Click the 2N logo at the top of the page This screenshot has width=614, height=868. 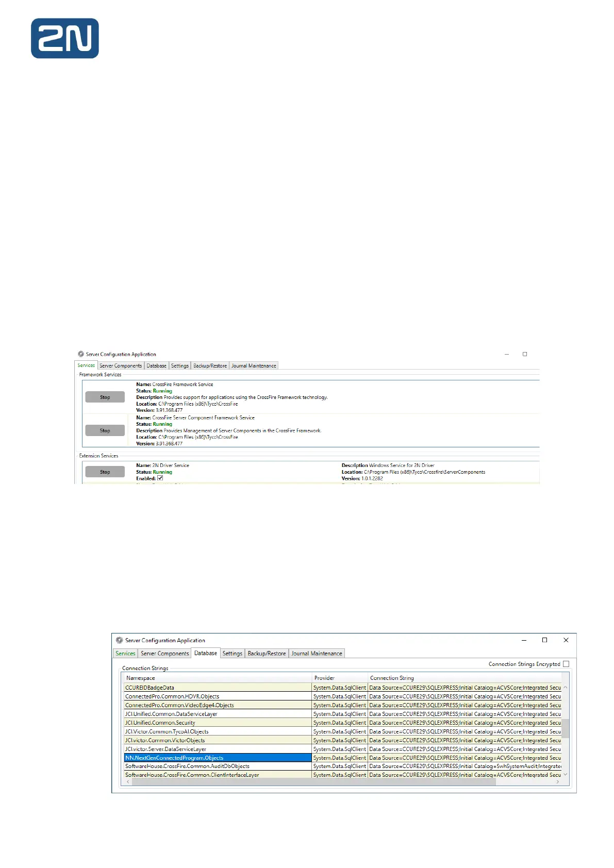[x=65, y=38]
